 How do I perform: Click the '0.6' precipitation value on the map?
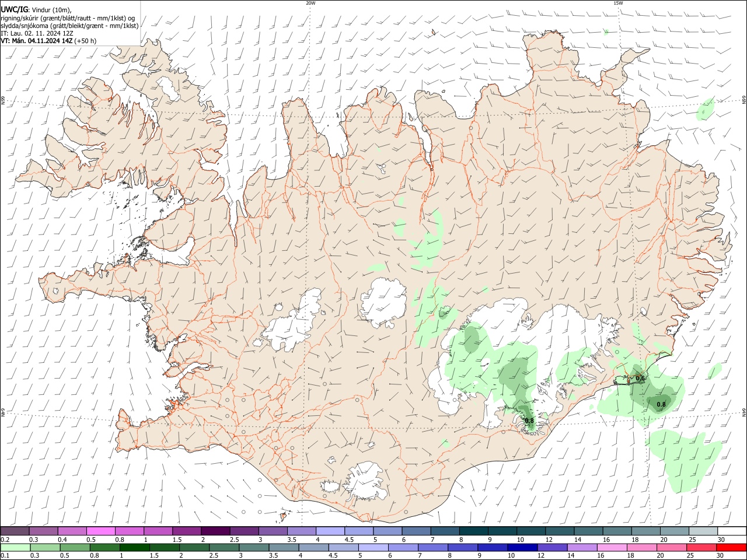(x=640, y=378)
